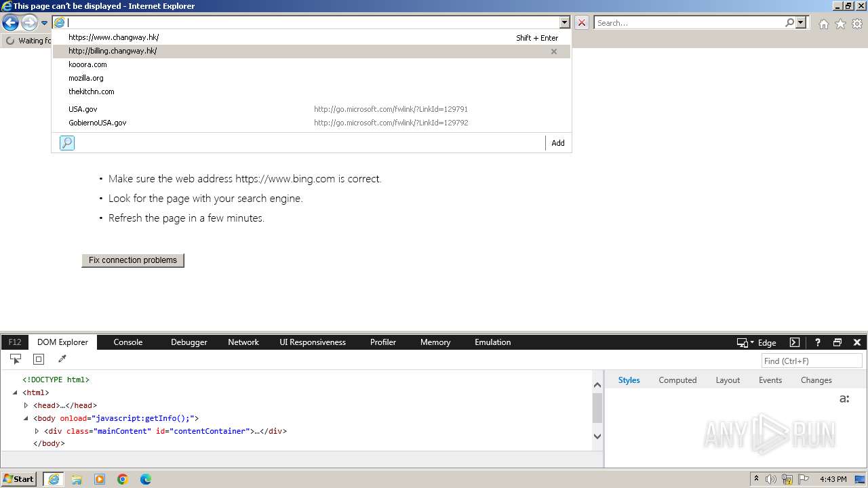
Task: Open the Windows Start menu
Action: point(19,479)
